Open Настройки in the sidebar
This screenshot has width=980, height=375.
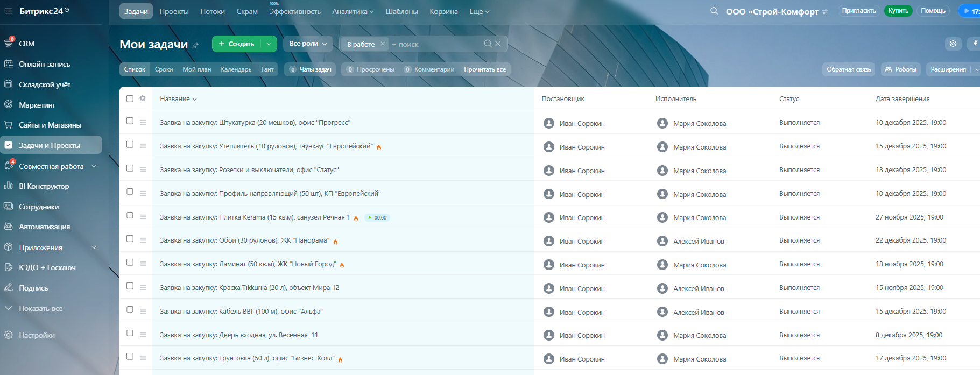37,335
